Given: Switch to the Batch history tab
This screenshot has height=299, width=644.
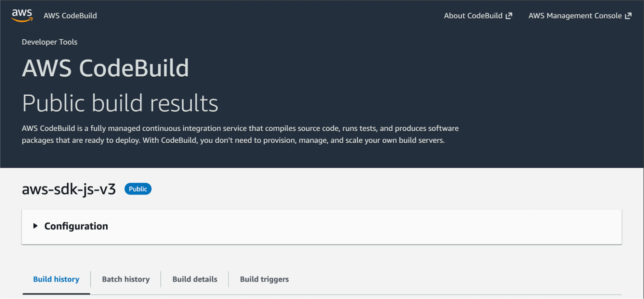Looking at the screenshot, I should click(x=126, y=279).
